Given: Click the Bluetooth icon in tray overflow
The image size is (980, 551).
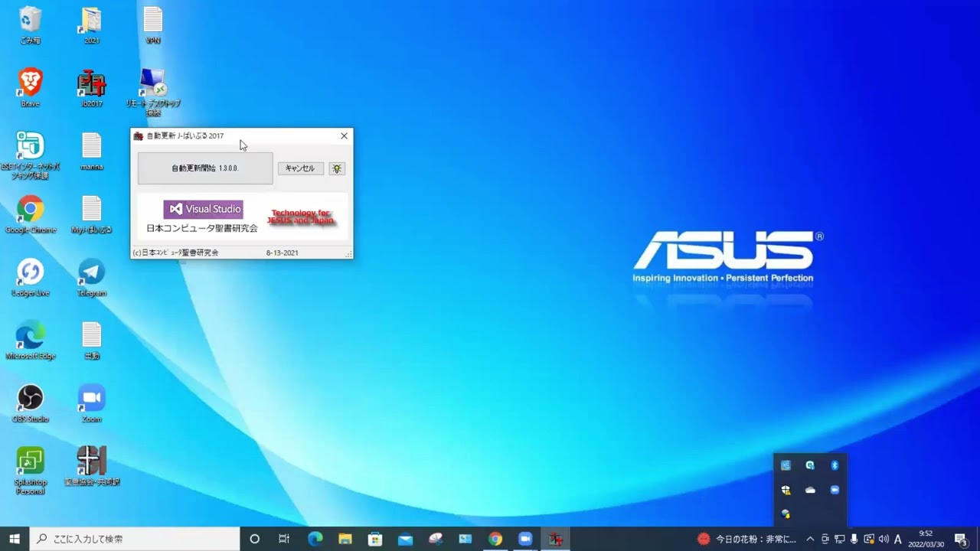Looking at the screenshot, I should [835, 465].
